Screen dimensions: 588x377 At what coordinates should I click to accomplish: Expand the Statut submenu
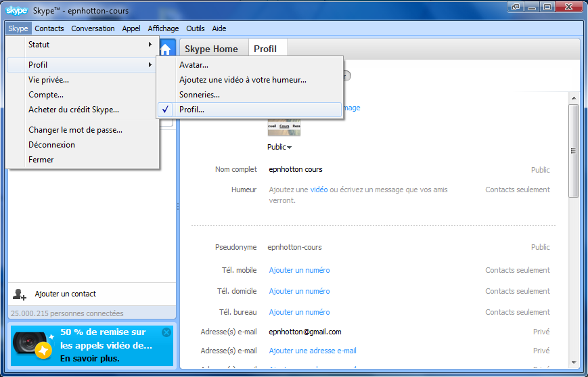point(82,45)
